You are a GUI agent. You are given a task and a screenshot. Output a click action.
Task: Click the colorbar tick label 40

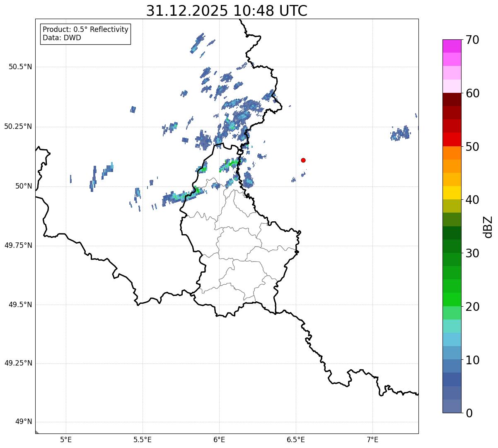point(472,200)
